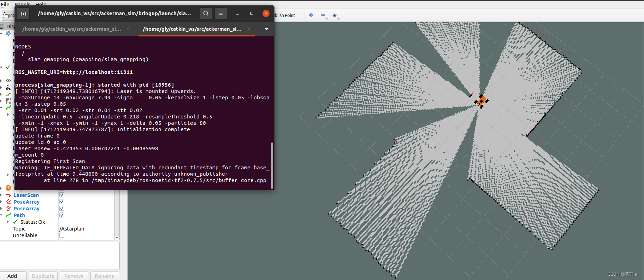Click the first PoseArray icon
The image size is (644, 280).
8,202
